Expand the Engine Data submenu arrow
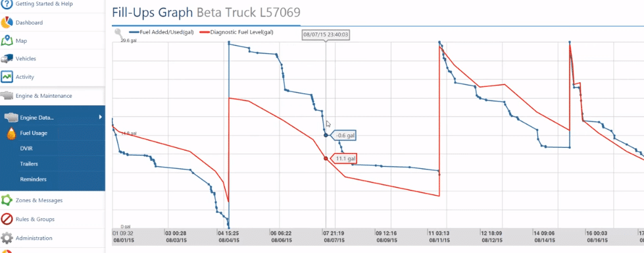 (100, 117)
